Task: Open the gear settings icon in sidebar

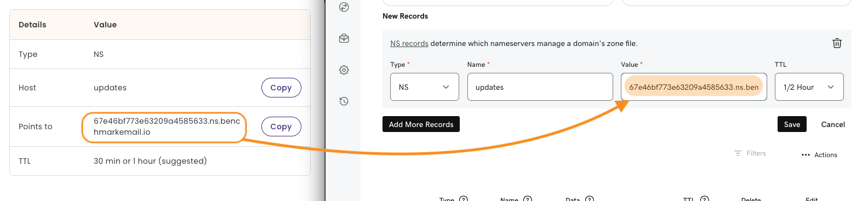Action: point(344,70)
